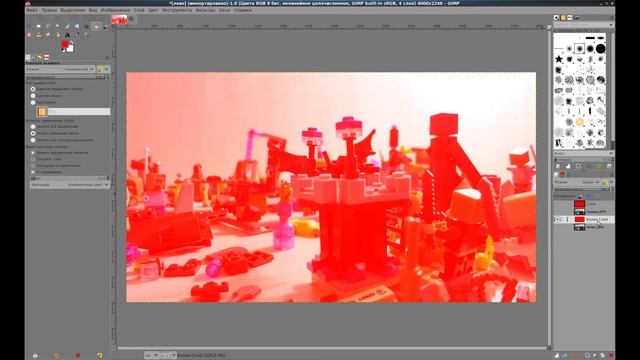Select the Text tool (letter A)

click(67, 35)
